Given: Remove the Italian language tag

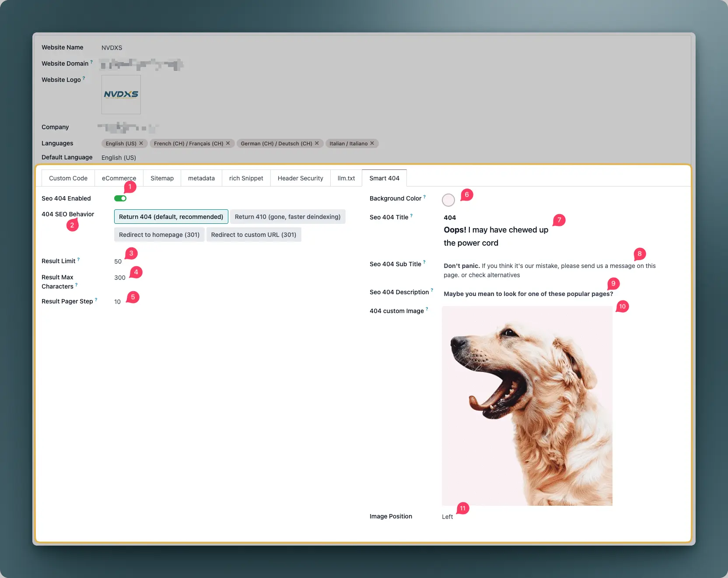Looking at the screenshot, I should pos(372,143).
